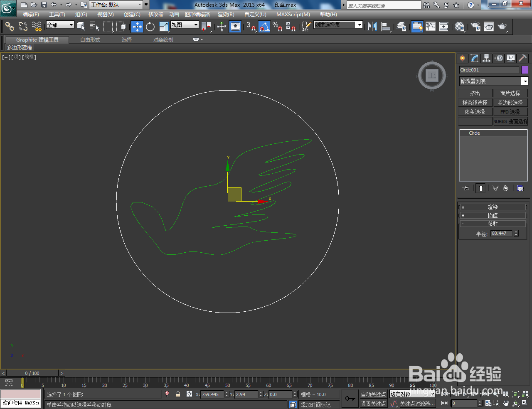Expand the 渲染 rollout
This screenshot has height=409, width=532.
493,207
